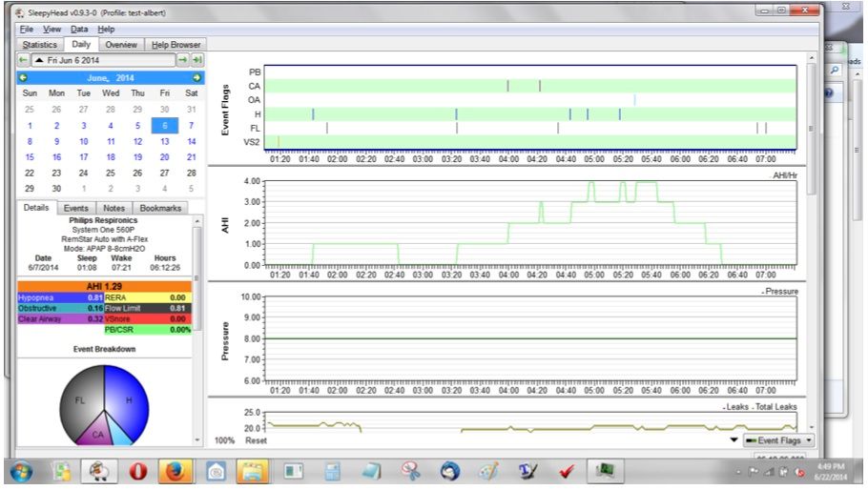Click the RERA index row
868x490 pixels.
coord(148,297)
